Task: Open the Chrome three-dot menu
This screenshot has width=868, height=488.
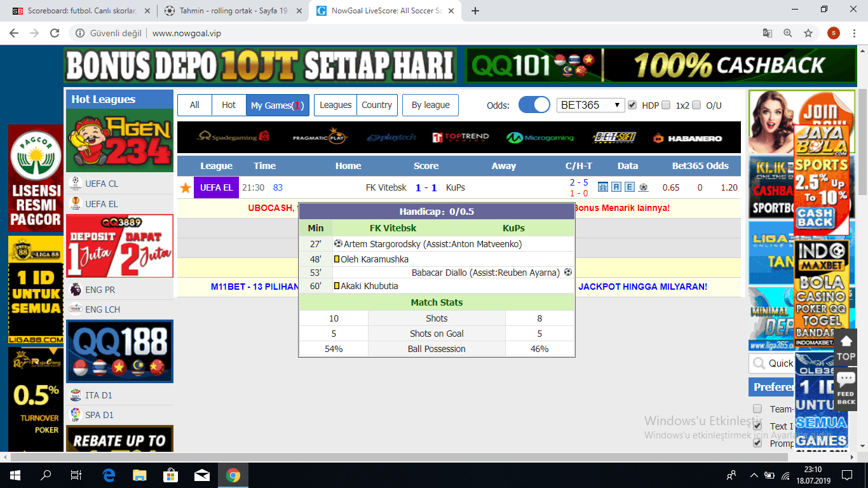Action: [x=854, y=33]
